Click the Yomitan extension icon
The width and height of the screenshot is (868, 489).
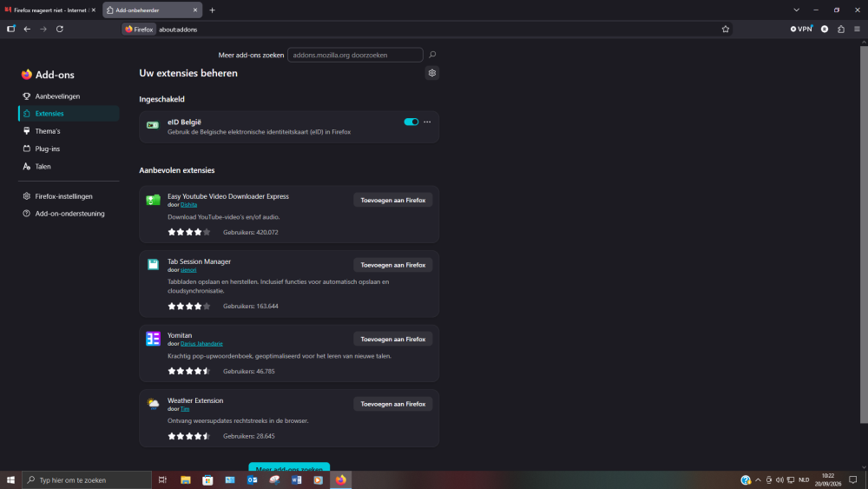[x=153, y=339]
